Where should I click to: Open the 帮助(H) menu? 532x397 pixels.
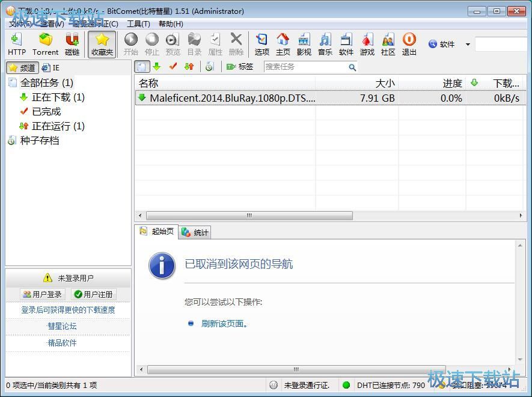[171, 24]
